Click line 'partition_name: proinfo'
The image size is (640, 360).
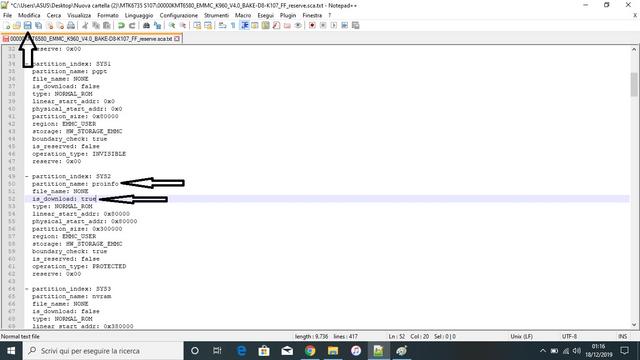[75, 184]
